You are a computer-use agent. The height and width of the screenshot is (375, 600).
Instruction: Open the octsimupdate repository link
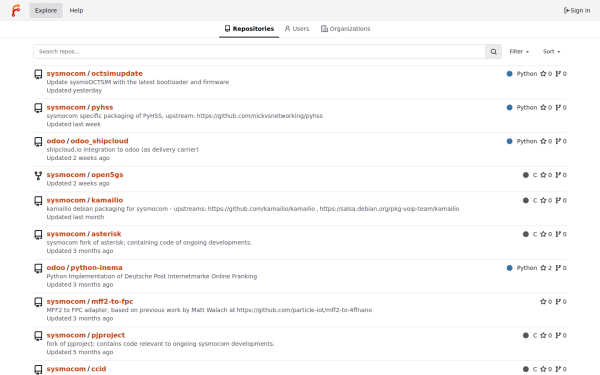pos(117,73)
